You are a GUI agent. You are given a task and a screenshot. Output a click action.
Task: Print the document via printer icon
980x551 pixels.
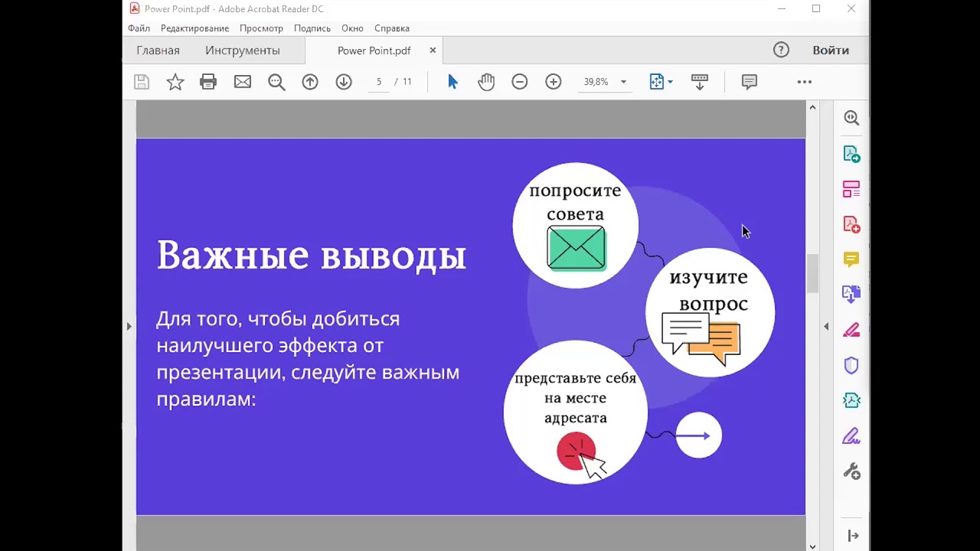[208, 82]
